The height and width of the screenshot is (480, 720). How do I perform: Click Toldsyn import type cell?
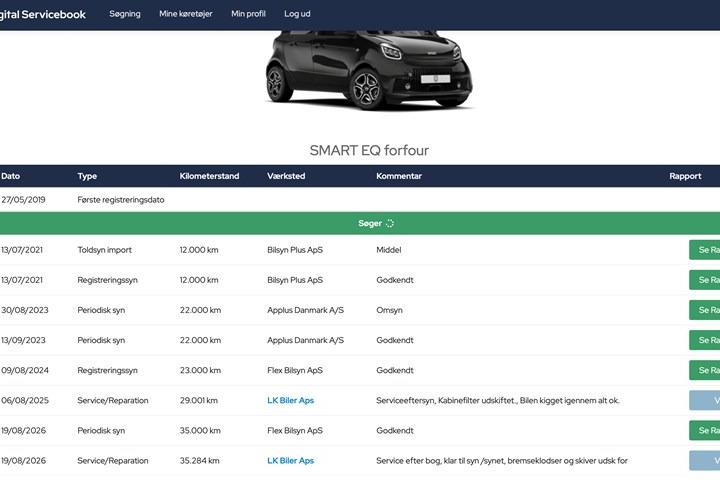point(105,250)
